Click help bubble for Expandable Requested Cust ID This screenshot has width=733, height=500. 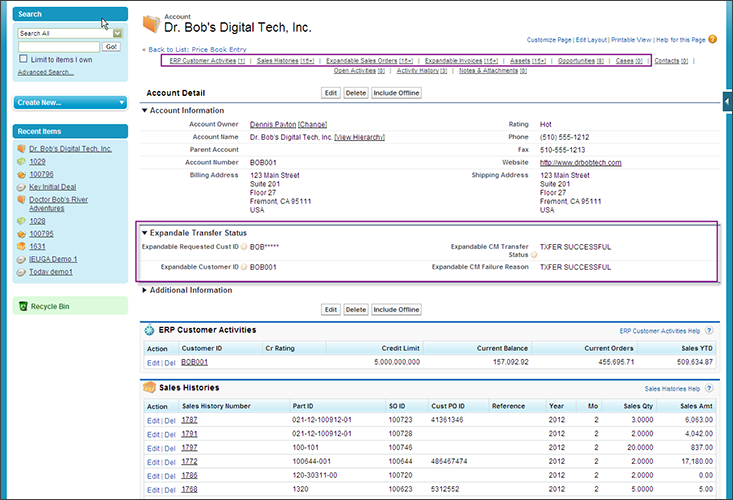pyautogui.click(x=244, y=247)
